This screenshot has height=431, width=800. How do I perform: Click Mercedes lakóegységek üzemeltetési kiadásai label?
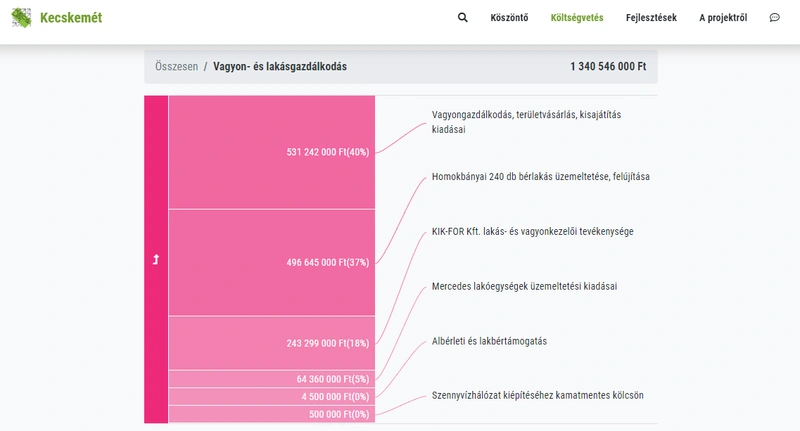click(x=524, y=286)
